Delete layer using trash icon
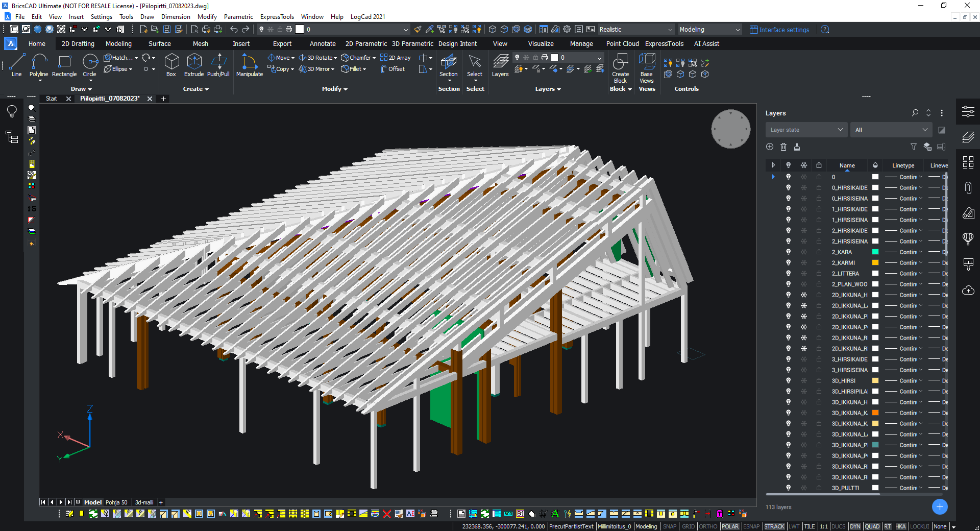Viewport: 980px width, 531px height. pyautogui.click(x=783, y=147)
